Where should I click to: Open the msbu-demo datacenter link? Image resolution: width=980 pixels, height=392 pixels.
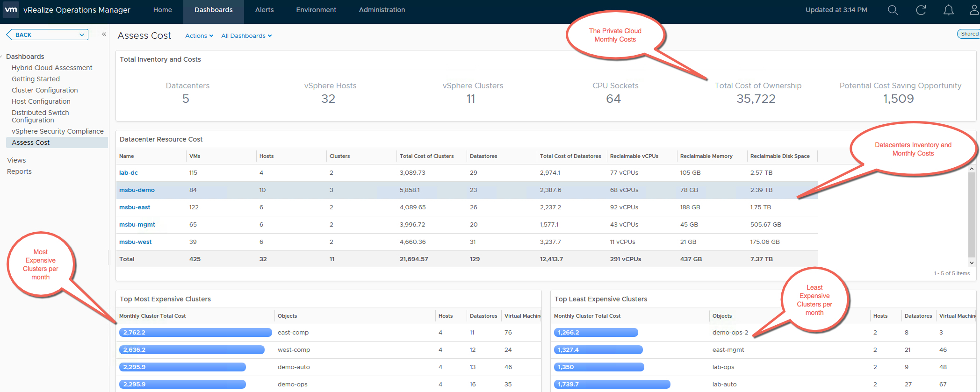click(x=137, y=190)
